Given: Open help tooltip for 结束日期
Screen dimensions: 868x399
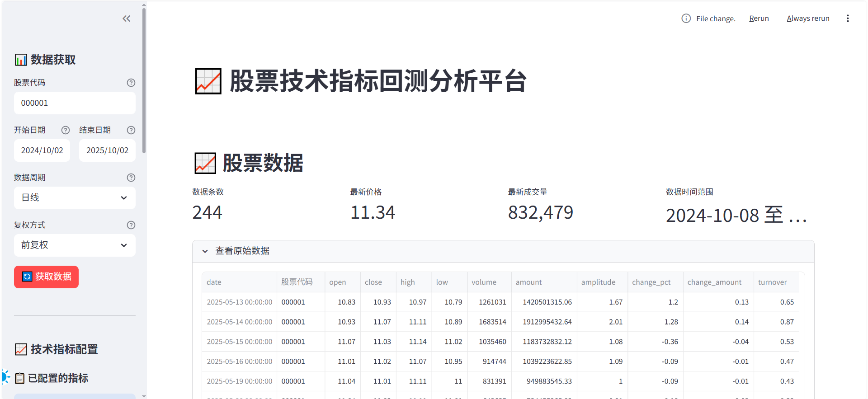Looking at the screenshot, I should (x=131, y=130).
